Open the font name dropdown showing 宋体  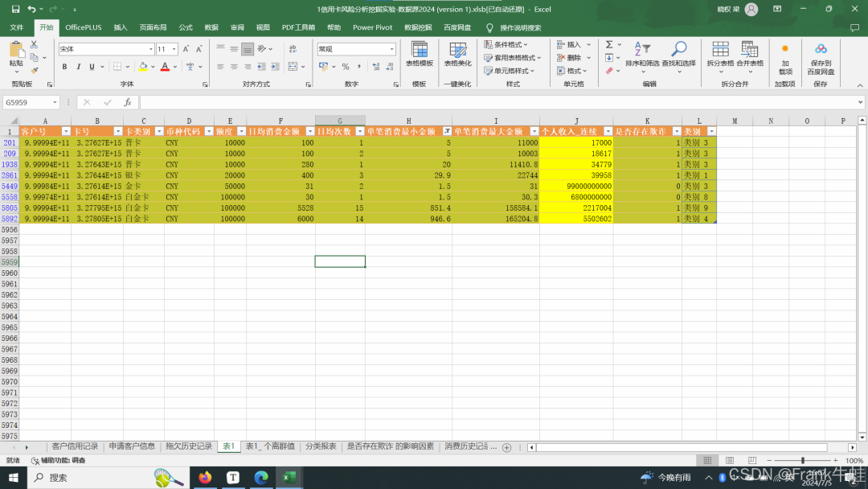click(x=149, y=49)
